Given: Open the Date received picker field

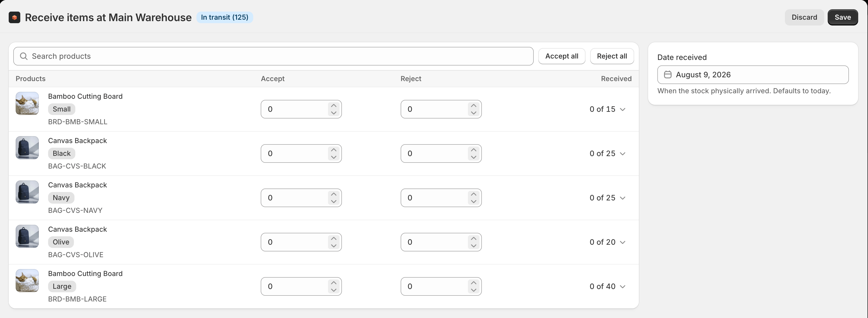Looking at the screenshot, I should pyautogui.click(x=753, y=74).
